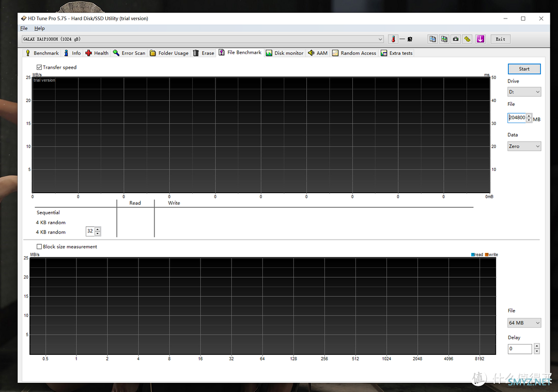Increase 4 KB random queue depth spinner
The image size is (558, 392).
98,229
